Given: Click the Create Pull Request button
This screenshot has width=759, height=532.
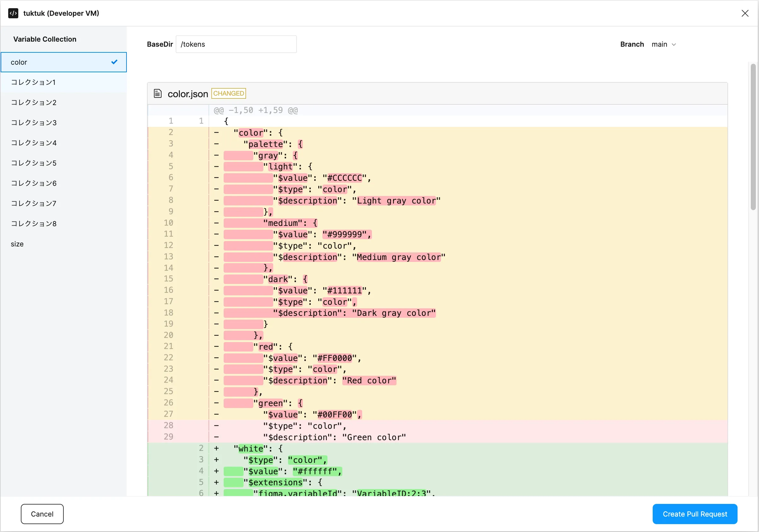Looking at the screenshot, I should (695, 514).
